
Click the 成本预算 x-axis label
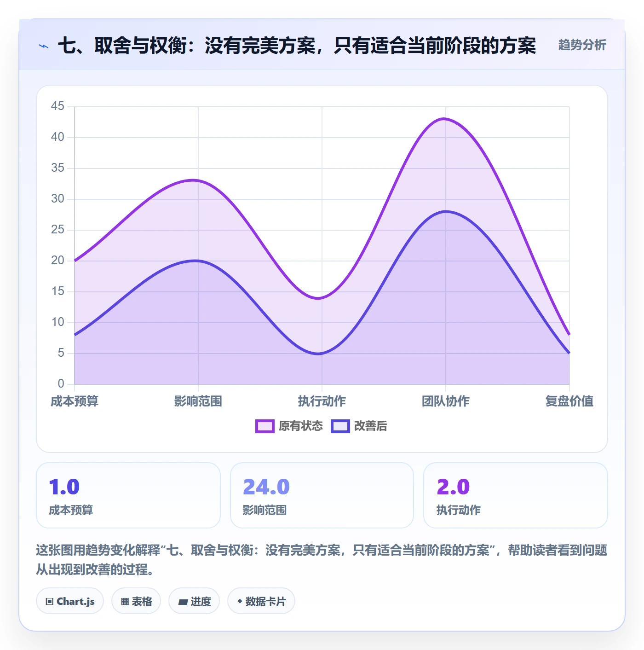(x=75, y=401)
